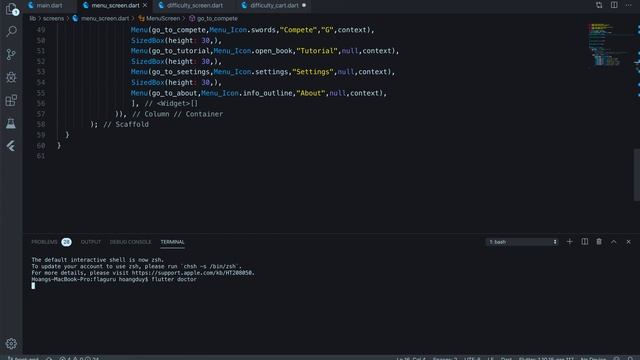Viewport: 640px width, 360px height.
Task: Click inside the terminal at the cursor
Action: (33, 286)
